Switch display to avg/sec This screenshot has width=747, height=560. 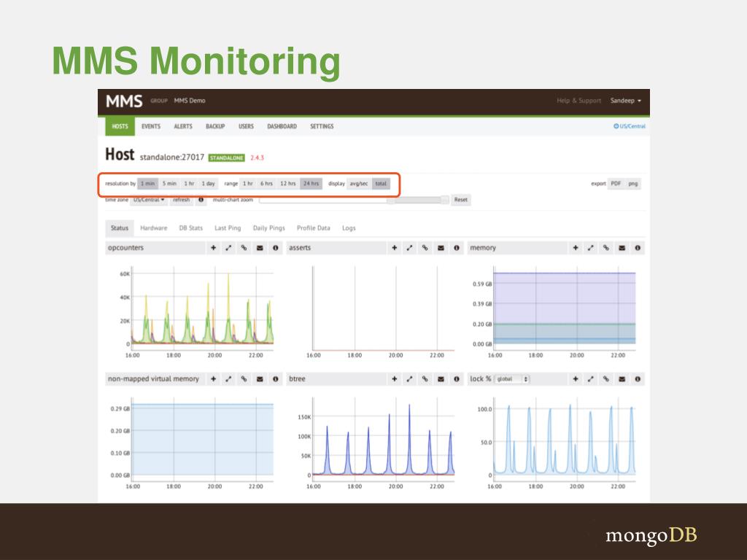[359, 184]
